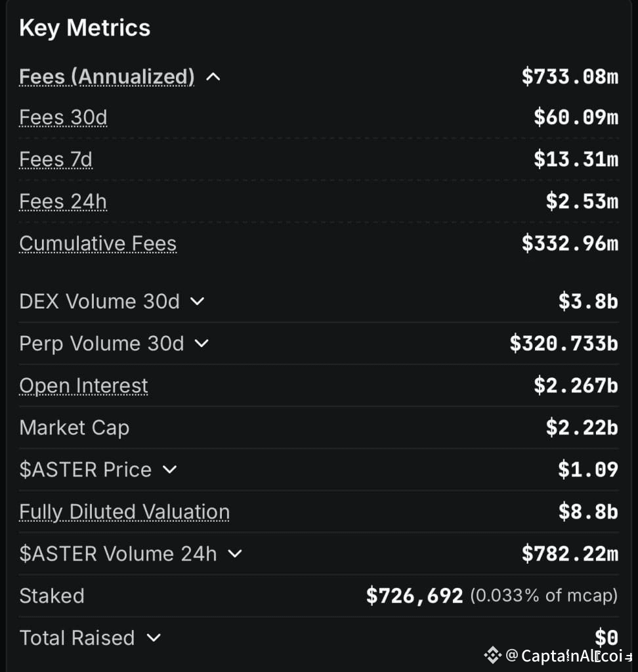Click the Open Interest label
Image resolution: width=638 pixels, height=672 pixels.
83,385
